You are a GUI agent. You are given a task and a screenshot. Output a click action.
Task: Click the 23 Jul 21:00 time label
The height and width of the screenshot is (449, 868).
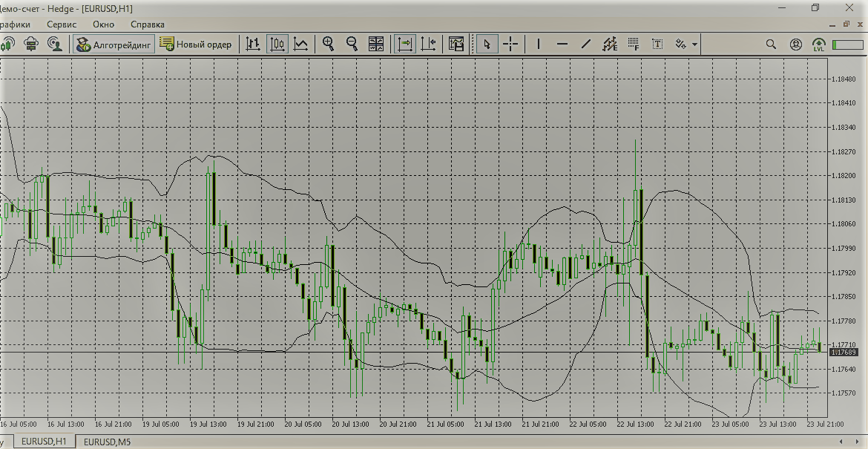pyautogui.click(x=825, y=425)
